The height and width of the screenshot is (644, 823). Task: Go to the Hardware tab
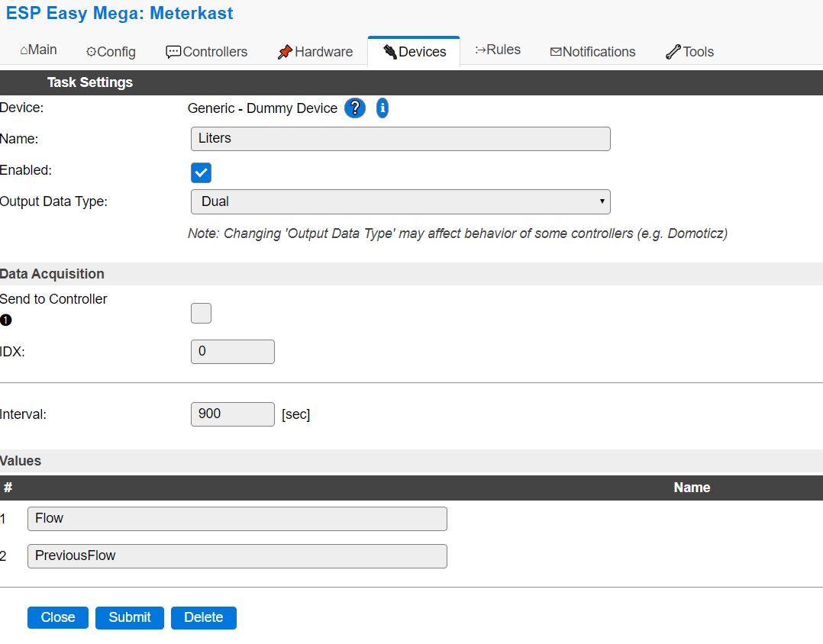[x=315, y=52]
